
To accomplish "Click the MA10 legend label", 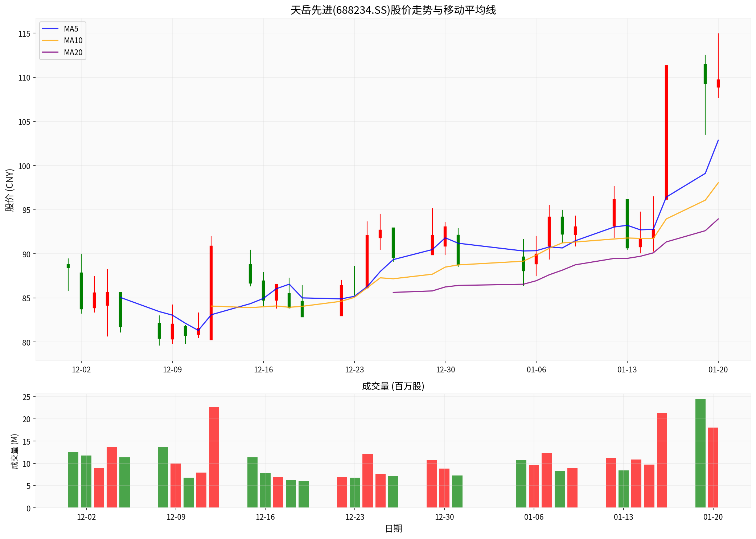I will 73,41.
